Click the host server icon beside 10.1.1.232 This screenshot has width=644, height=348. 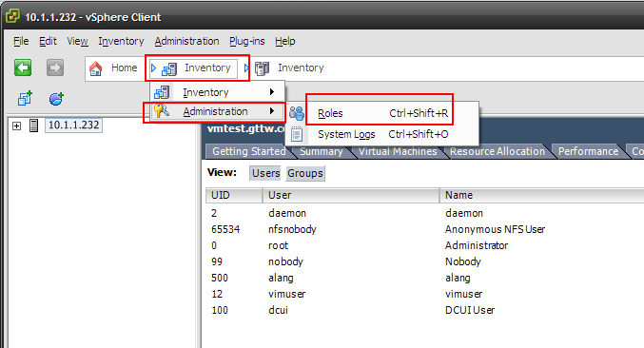pyautogui.click(x=33, y=126)
